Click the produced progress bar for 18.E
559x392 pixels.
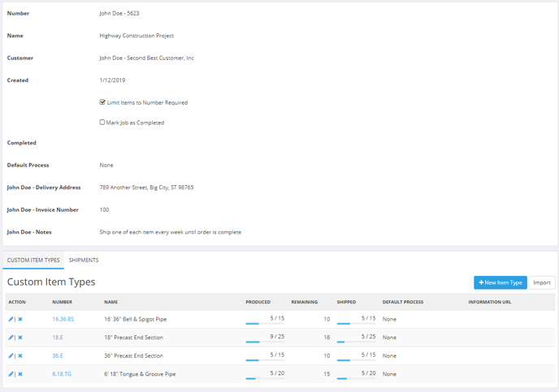(265, 342)
